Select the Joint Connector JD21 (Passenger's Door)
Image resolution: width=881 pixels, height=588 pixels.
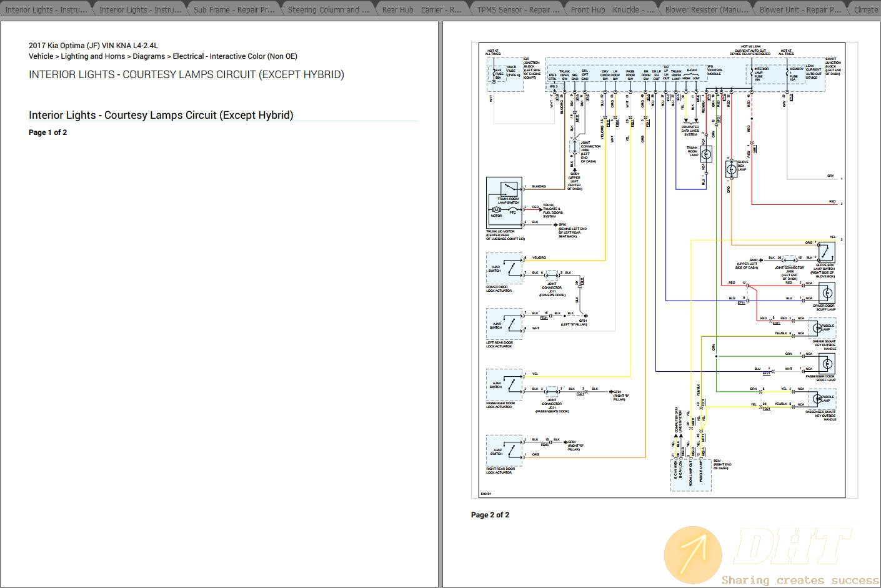coord(552,391)
